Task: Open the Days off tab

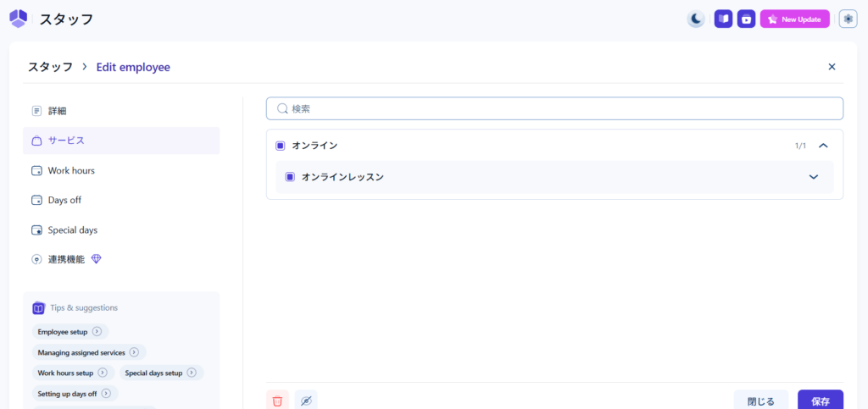Action: 64,200
